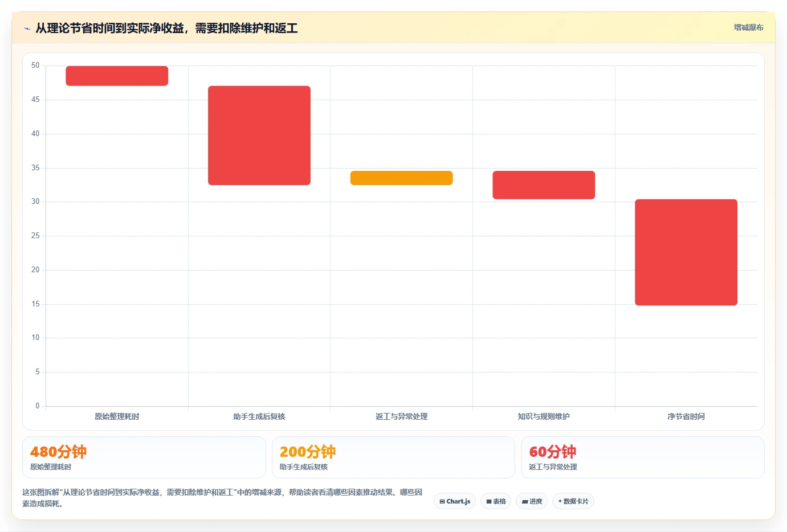Viewport: 787px width, 532px height.
Task: Click the red bar for 助手生成后复核
Action: pos(259,136)
